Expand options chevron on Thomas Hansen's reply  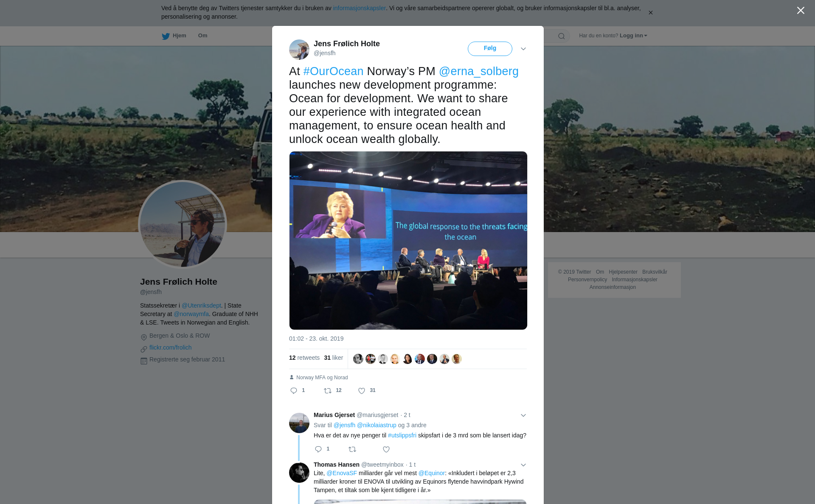point(523,465)
